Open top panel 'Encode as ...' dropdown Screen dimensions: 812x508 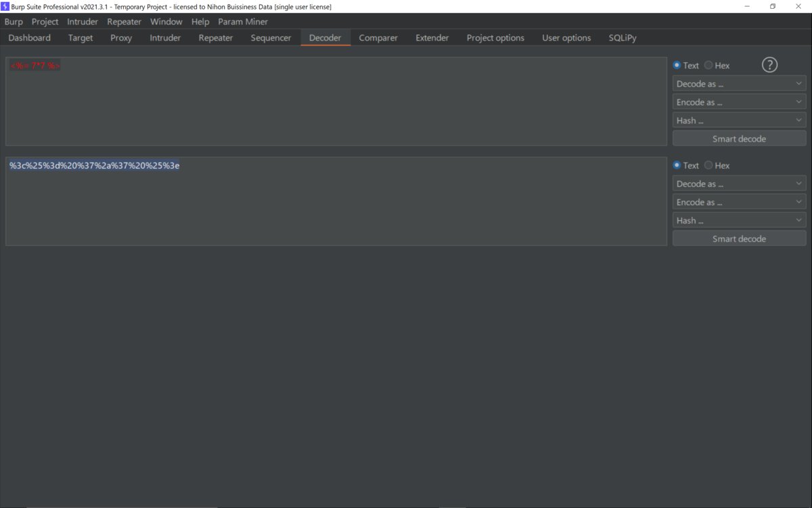pos(739,102)
